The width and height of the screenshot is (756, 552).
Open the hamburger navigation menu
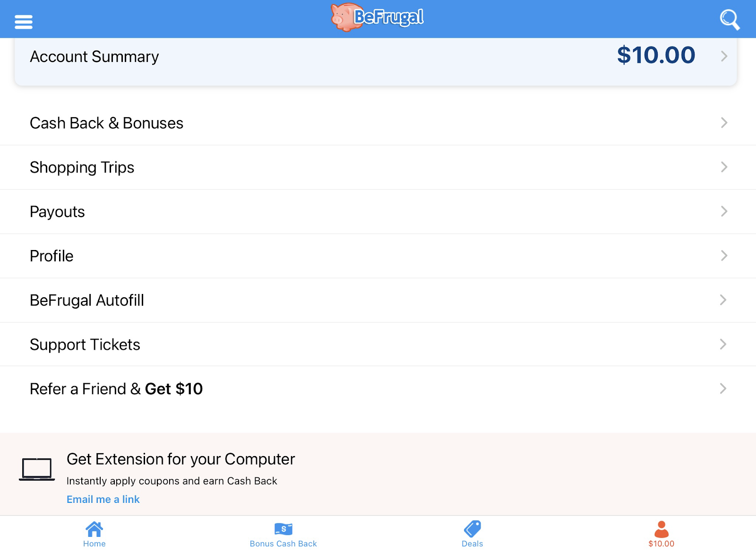click(x=24, y=21)
